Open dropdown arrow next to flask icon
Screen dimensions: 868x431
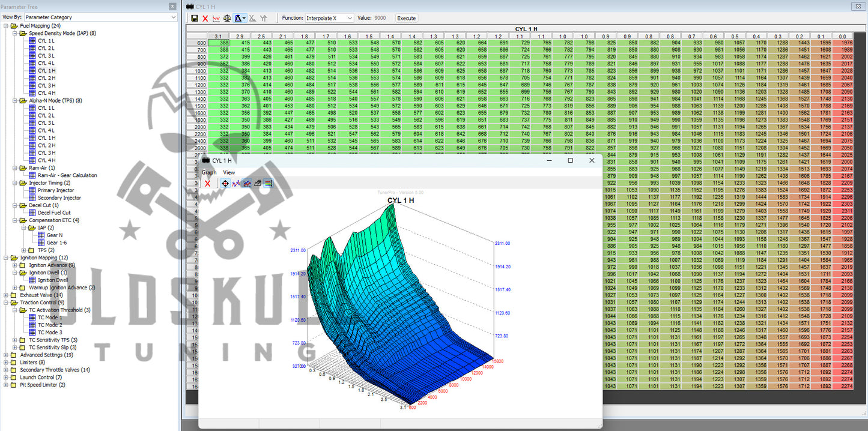click(x=244, y=19)
